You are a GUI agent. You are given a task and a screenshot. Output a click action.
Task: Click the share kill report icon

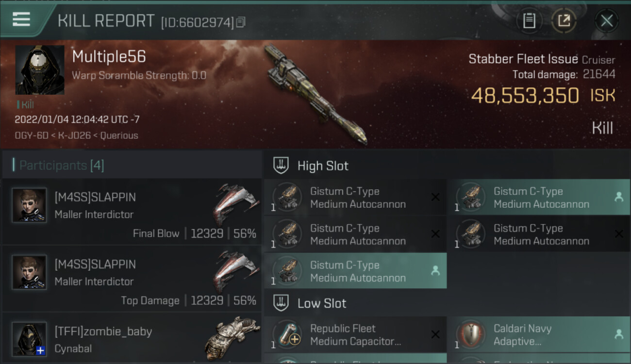point(564,21)
